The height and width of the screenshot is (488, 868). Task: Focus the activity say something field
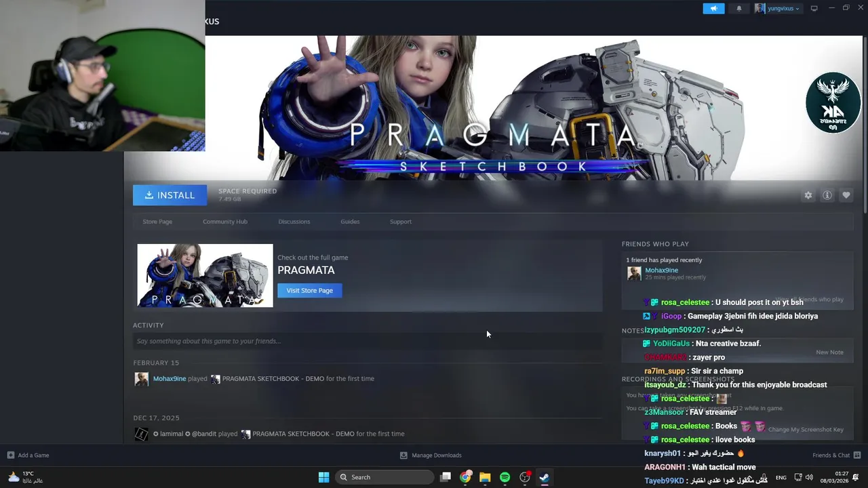367,341
